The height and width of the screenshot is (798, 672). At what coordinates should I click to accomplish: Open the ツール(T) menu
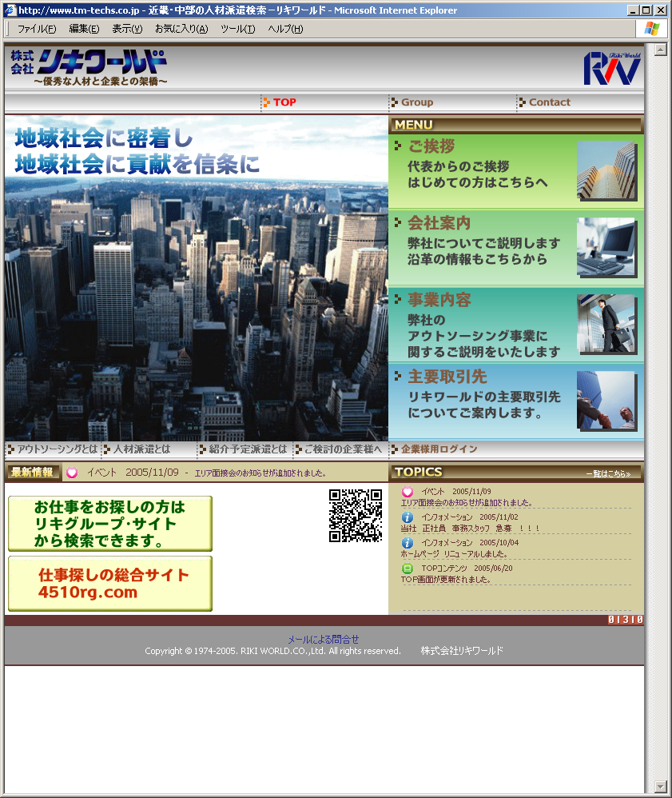coord(237,29)
